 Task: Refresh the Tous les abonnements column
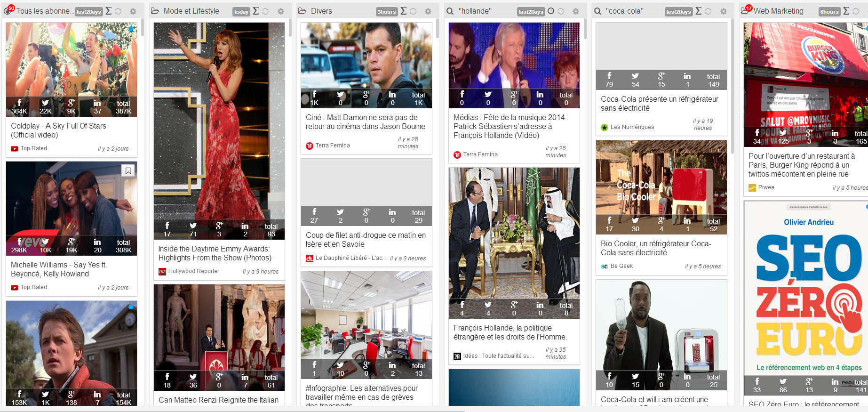(119, 11)
